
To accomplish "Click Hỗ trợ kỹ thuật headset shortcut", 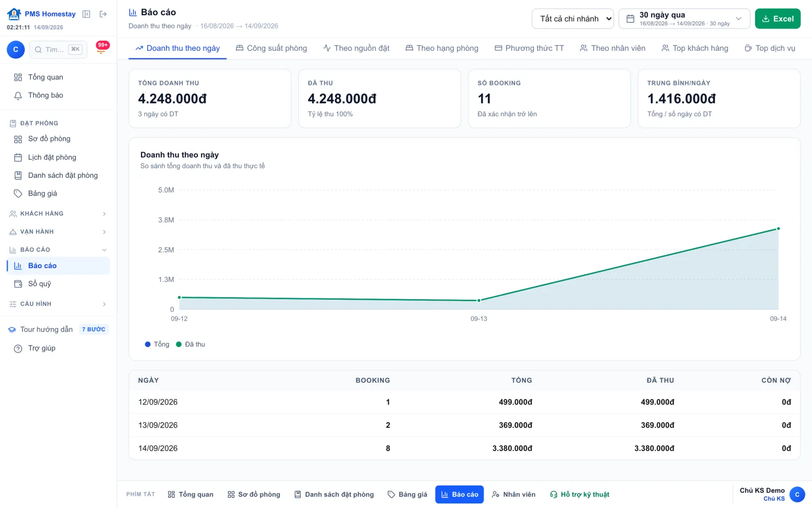I will pyautogui.click(x=580, y=495).
